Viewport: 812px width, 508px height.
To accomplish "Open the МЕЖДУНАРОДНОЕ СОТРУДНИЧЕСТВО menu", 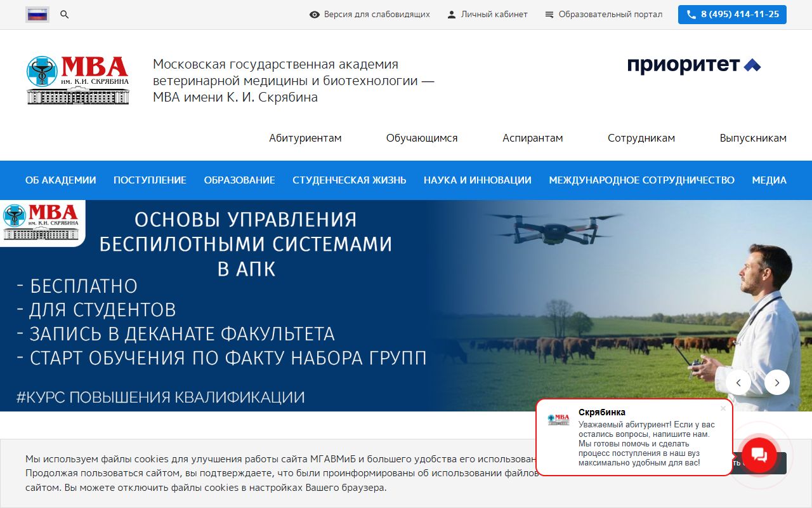I will 642,180.
